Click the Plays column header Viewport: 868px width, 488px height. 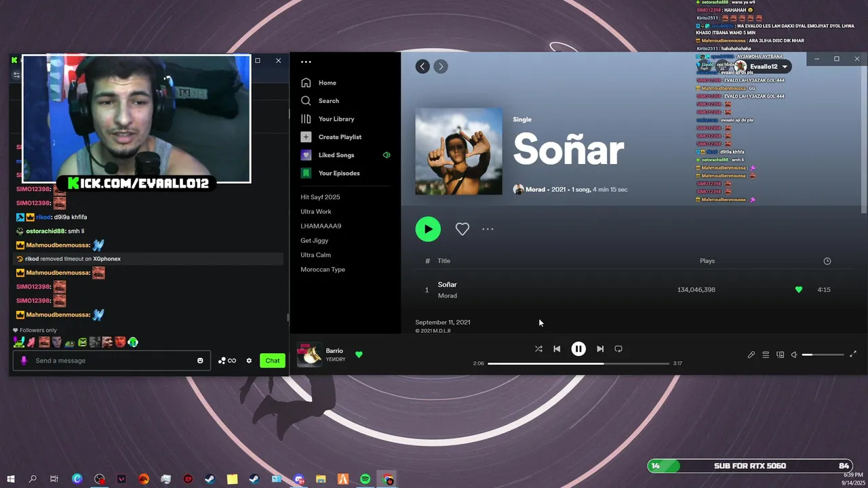(x=707, y=261)
